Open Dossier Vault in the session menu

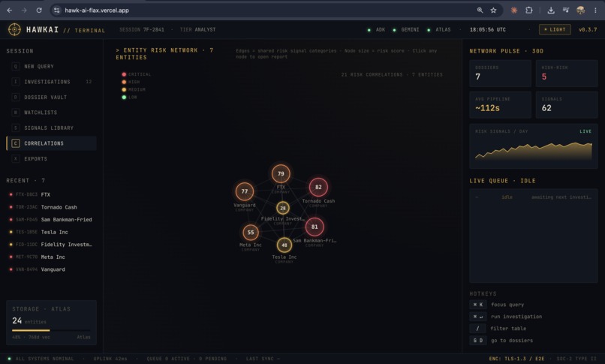(51, 97)
